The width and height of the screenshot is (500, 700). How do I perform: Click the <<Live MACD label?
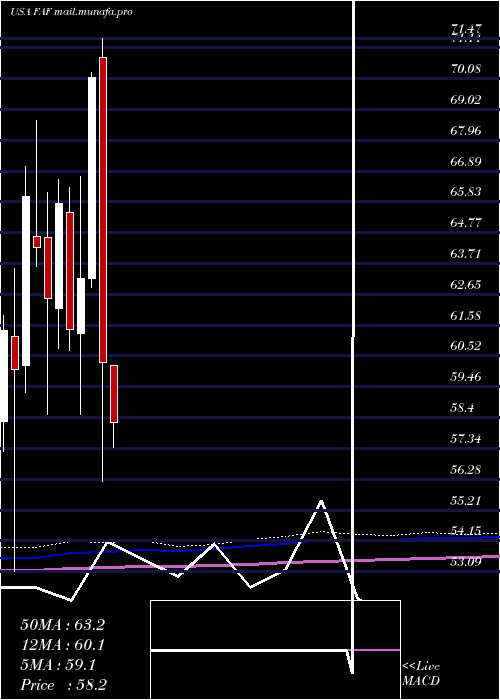421,674
